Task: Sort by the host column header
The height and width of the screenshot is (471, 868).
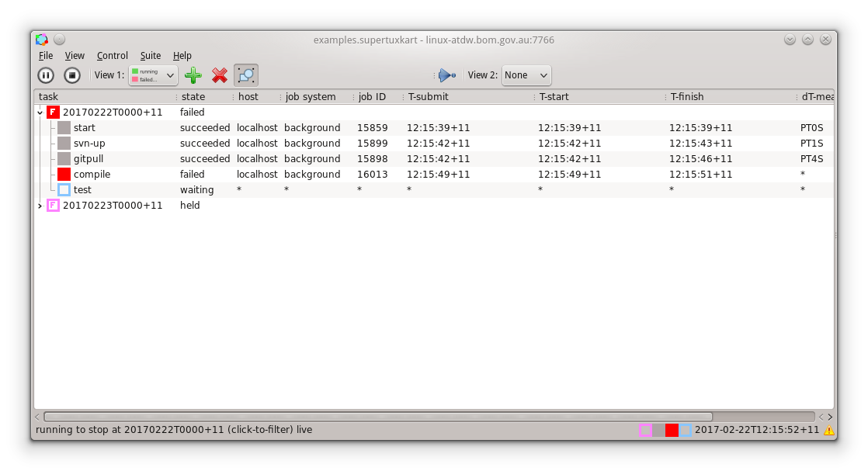Action: [258, 97]
